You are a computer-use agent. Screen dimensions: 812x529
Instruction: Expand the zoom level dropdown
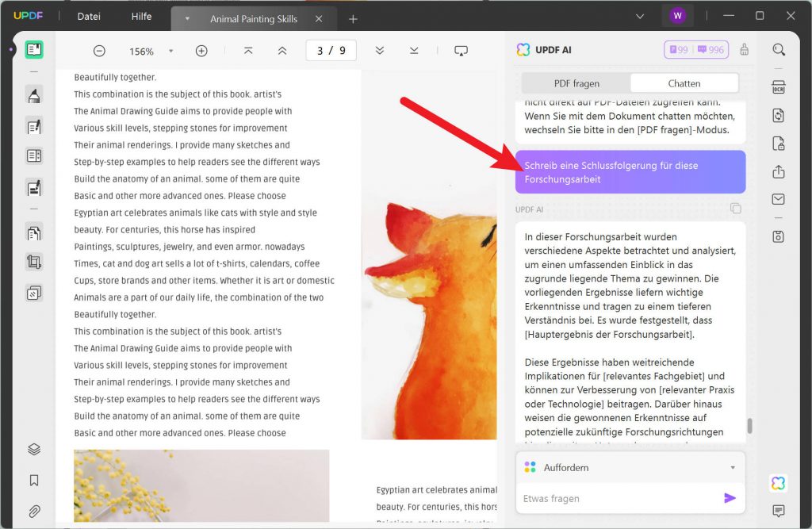click(171, 51)
